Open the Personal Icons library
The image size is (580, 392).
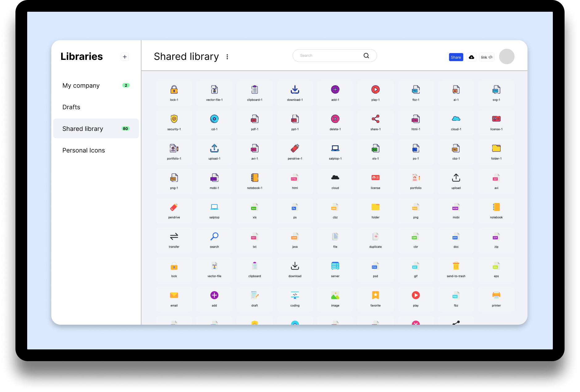[84, 150]
